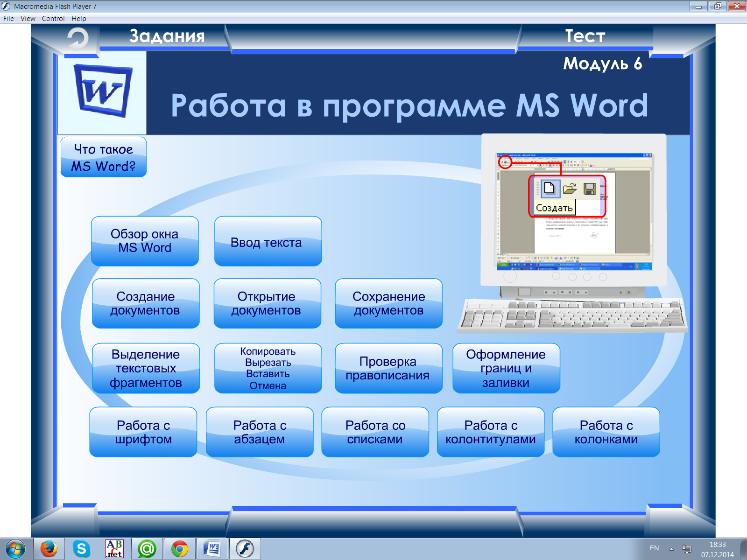Open the Обзор окна MS Word lesson

coord(145,241)
